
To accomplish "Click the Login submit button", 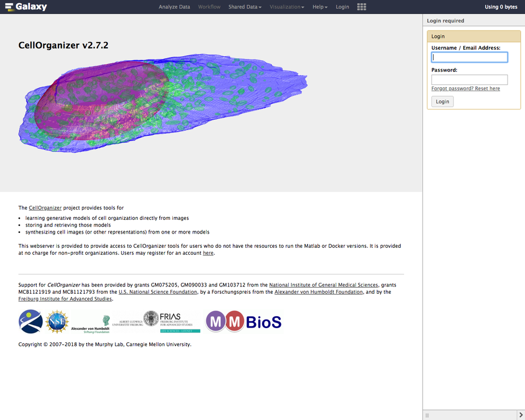I will 442,102.
